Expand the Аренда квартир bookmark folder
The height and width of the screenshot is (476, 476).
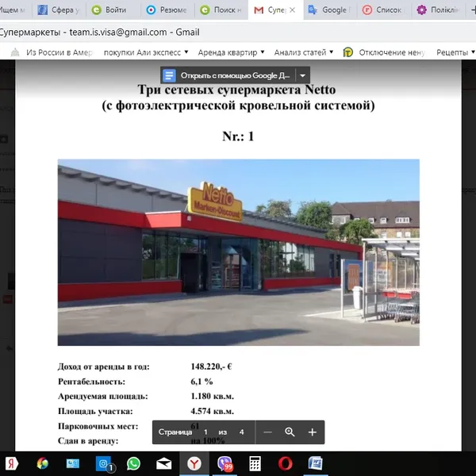pyautogui.click(x=231, y=52)
